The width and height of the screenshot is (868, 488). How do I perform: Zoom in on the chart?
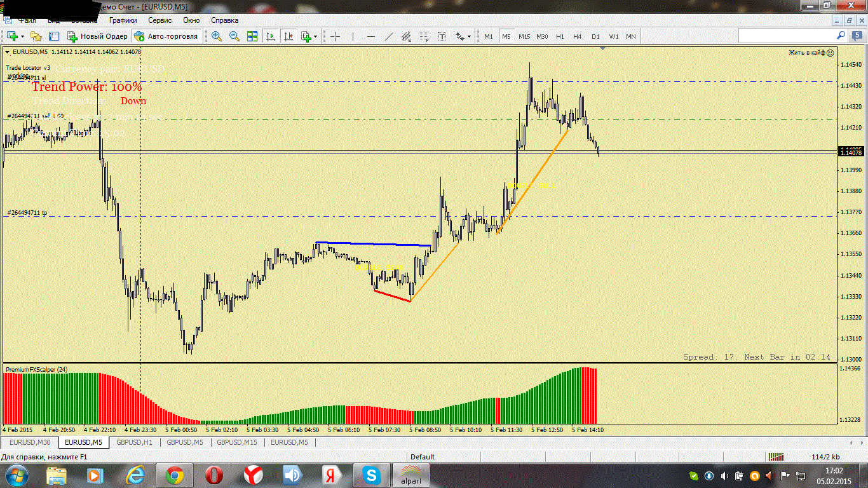(x=217, y=36)
